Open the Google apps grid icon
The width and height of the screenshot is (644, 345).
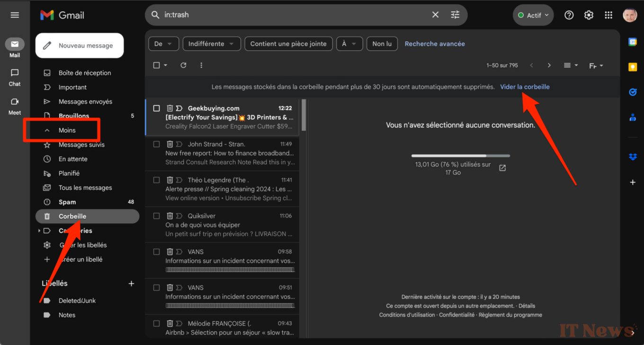[x=608, y=15]
